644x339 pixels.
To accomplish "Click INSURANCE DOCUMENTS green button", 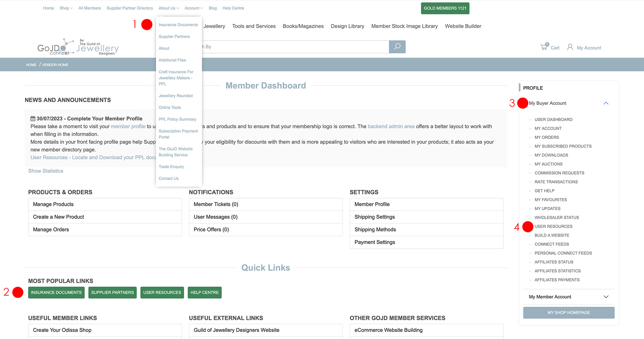I will 56,292.
